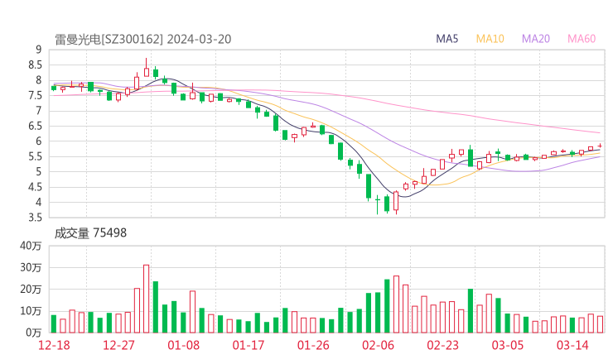Click the 02-23 date axis label
The image size is (613, 364).
coord(443,345)
